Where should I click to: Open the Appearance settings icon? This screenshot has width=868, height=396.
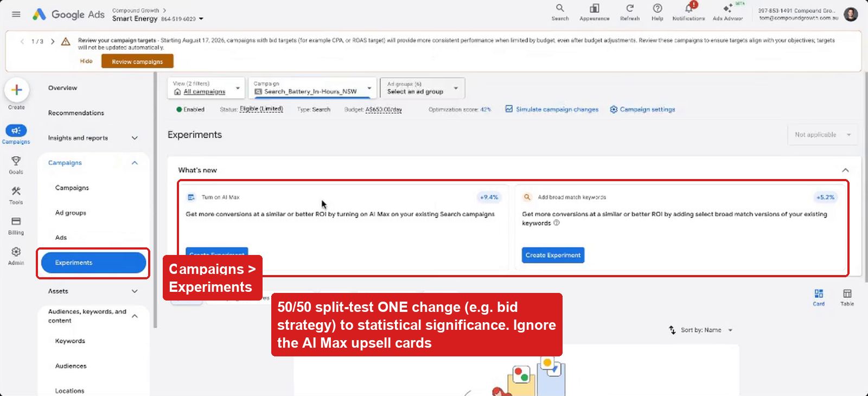(595, 12)
